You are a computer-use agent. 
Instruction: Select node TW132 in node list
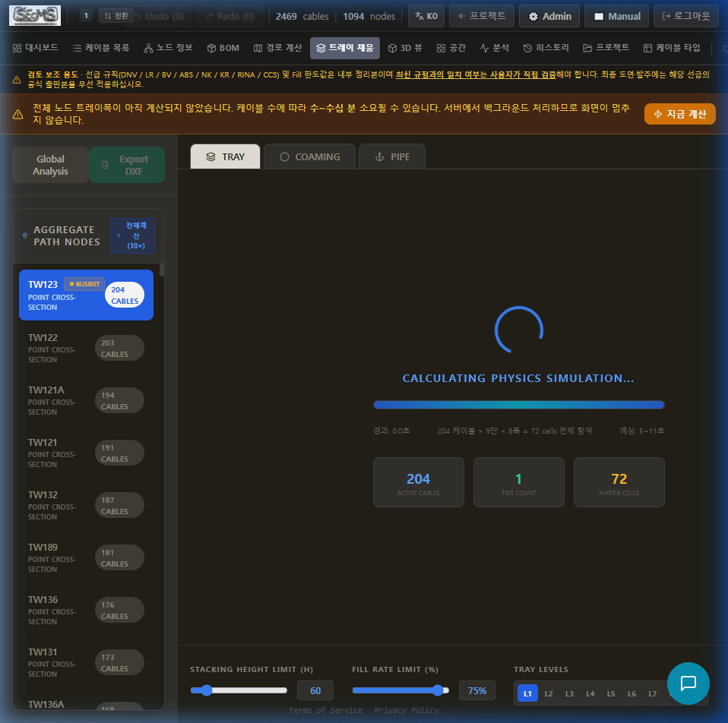[86, 505]
